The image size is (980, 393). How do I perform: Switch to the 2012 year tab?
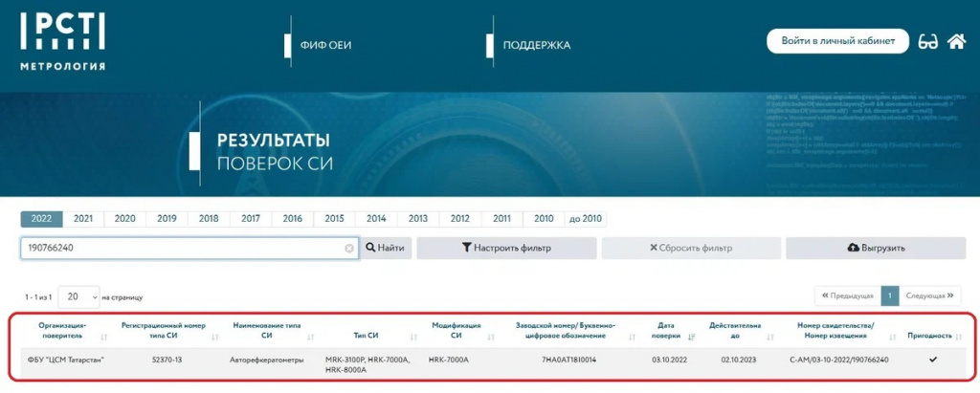click(x=460, y=219)
